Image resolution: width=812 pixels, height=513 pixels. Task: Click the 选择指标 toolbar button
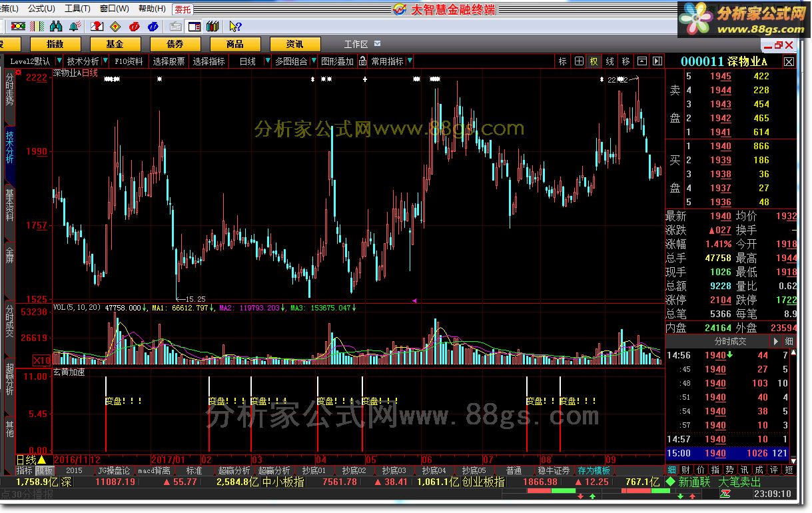click(x=208, y=61)
